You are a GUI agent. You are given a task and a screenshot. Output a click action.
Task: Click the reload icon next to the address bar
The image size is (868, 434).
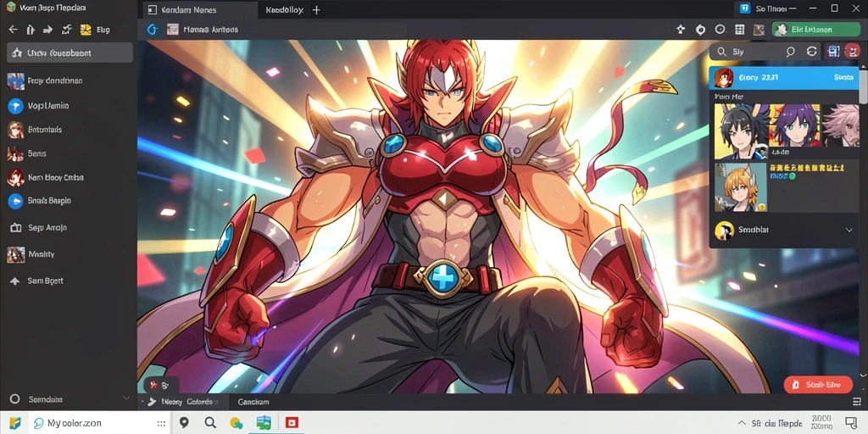tap(152, 30)
